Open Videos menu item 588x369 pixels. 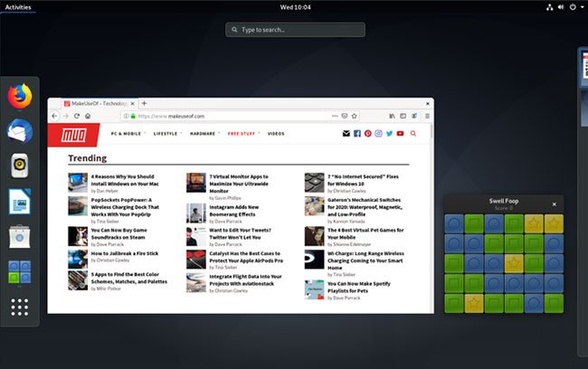[x=276, y=134]
